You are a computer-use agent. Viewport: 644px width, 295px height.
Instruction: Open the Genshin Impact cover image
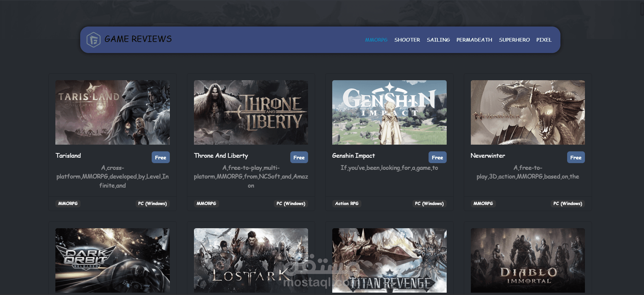[x=389, y=112]
